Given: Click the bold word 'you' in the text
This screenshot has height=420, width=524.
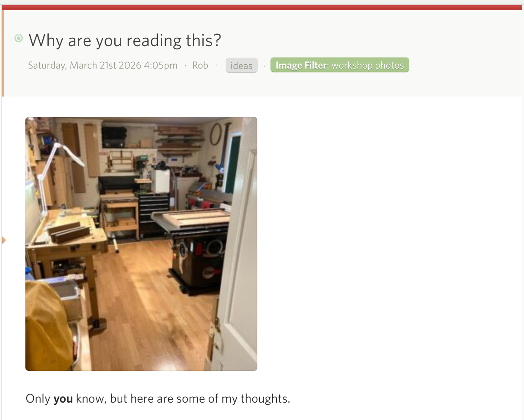Looking at the screenshot, I should pyautogui.click(x=63, y=399).
